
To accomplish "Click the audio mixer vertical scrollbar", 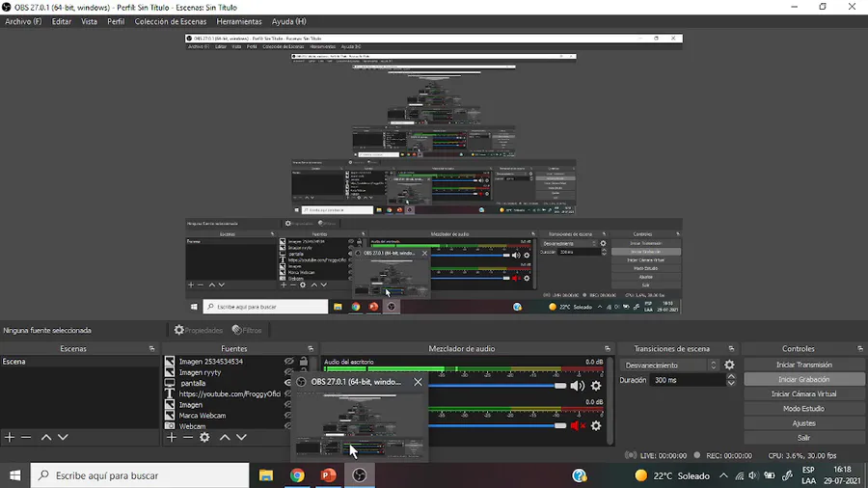I will (610, 400).
